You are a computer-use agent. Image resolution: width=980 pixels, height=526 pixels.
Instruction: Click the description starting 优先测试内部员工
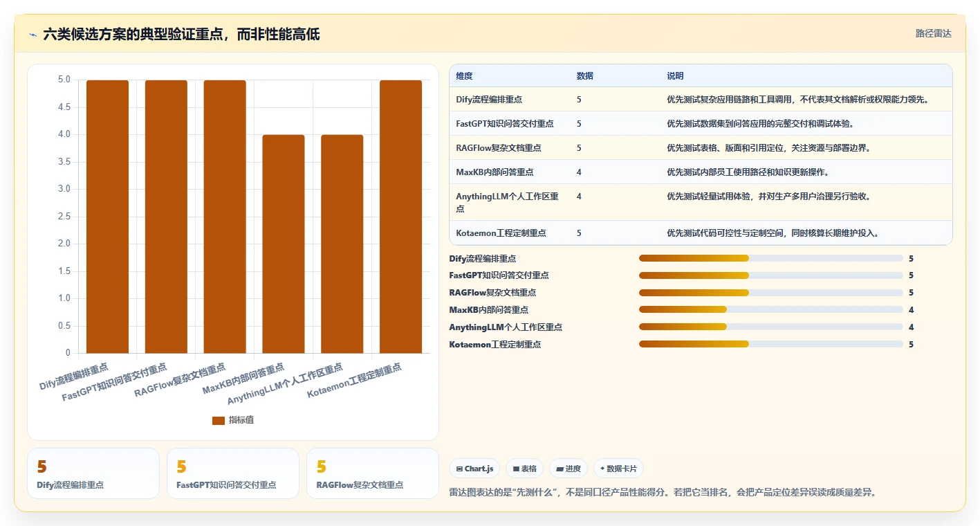point(748,172)
